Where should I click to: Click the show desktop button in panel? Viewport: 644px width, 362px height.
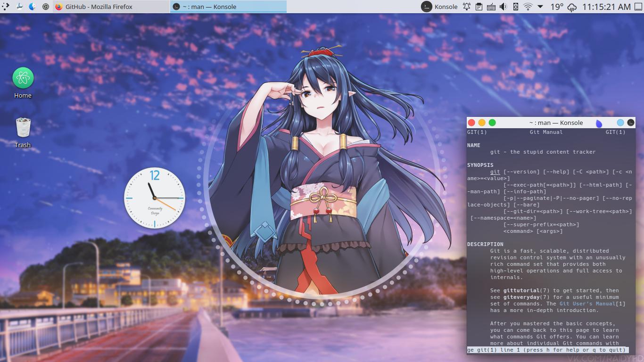coord(638,7)
